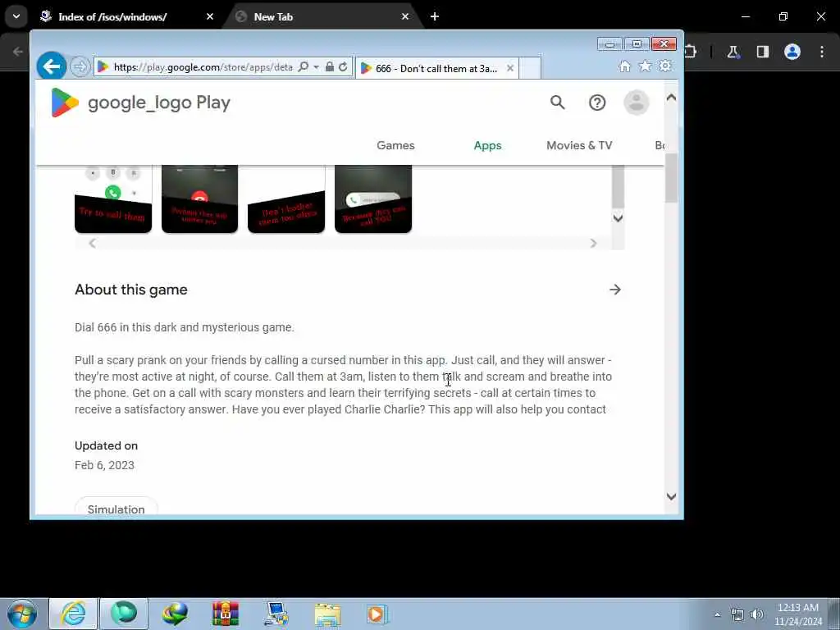840x630 pixels.
Task: Click the WinRAR taskbar icon
Action: [x=226, y=614]
